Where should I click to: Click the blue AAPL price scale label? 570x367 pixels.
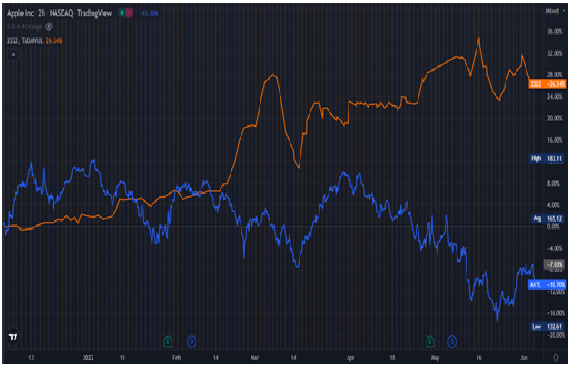click(547, 284)
